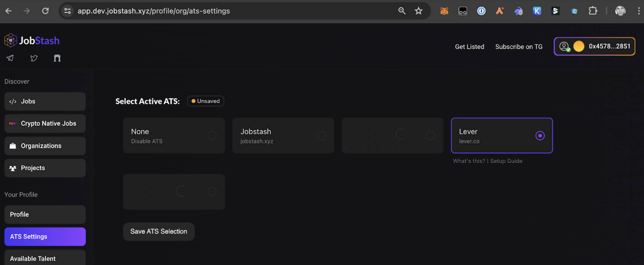This screenshot has width=644, height=265.
Task: Select the Jobstash radio button
Action: pos(321,136)
